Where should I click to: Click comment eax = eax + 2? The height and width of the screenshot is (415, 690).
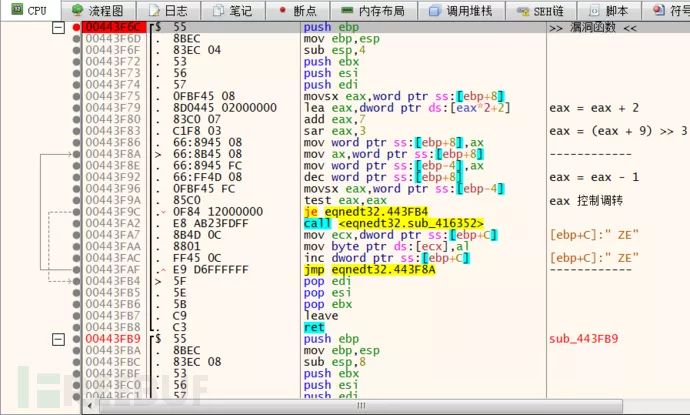(594, 108)
